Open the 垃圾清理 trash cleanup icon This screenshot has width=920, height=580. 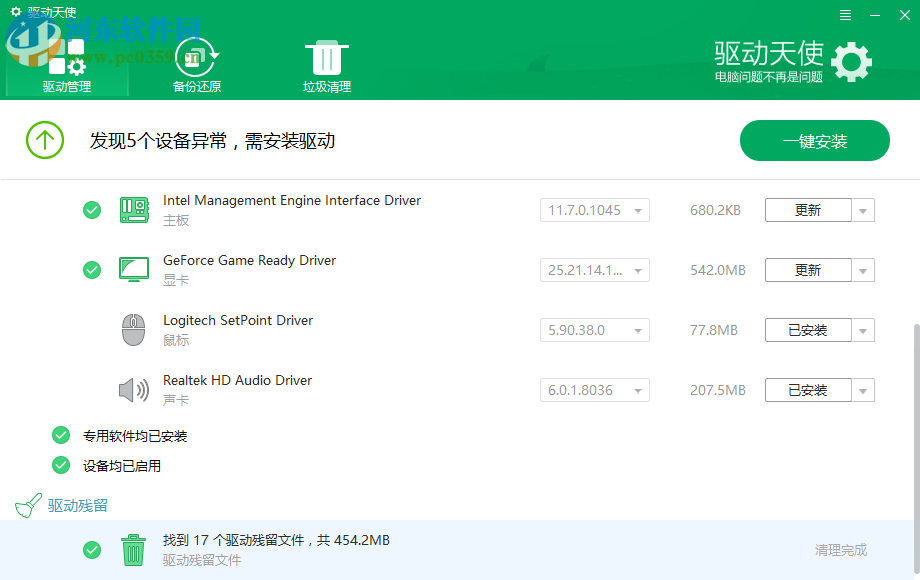pos(327,56)
